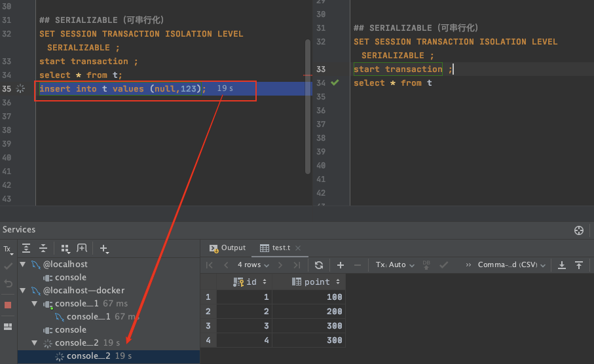Viewport: 594px width, 364px height.
Task: Click 'select * from t' in right editor
Action: click(x=393, y=83)
